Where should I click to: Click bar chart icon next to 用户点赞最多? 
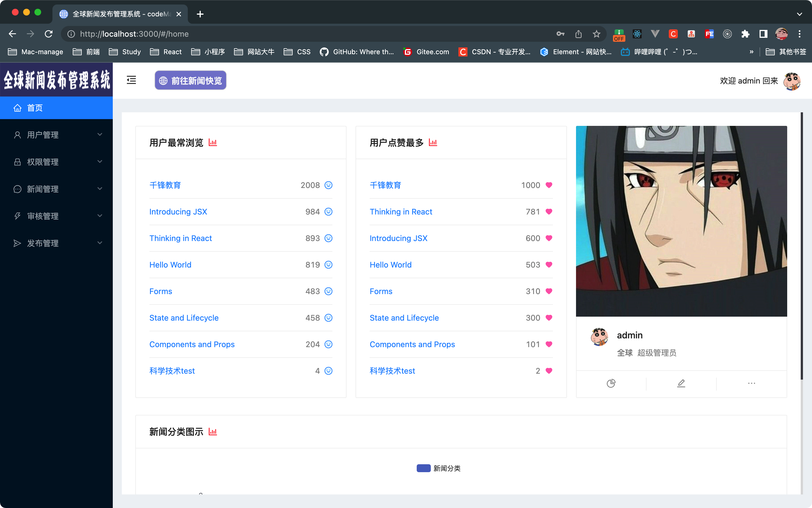coord(433,143)
